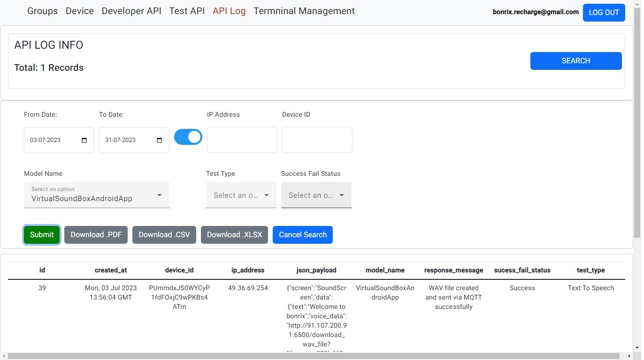Click the blue SEARCH button
644x360 pixels.
point(576,61)
